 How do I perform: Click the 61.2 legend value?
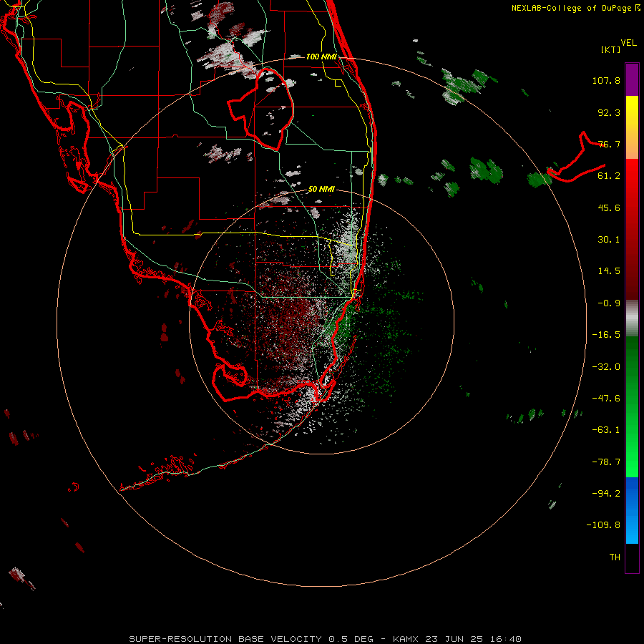coord(609,176)
